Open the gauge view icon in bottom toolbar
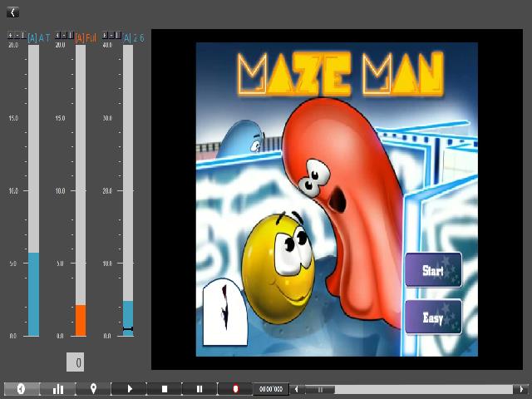 click(x=22, y=388)
